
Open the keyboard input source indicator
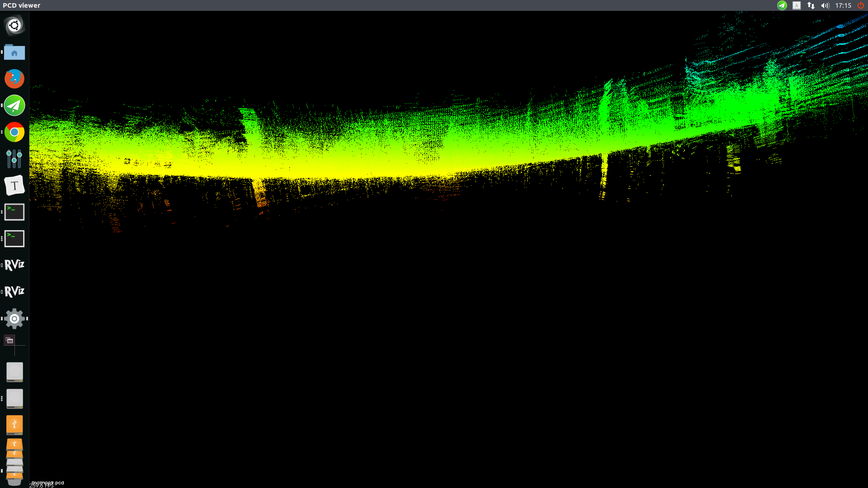[x=797, y=5]
